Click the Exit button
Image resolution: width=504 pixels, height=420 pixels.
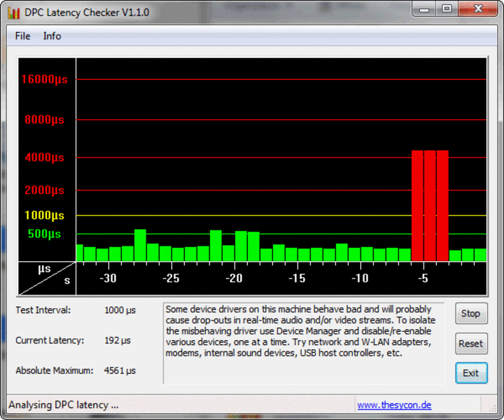pyautogui.click(x=471, y=373)
